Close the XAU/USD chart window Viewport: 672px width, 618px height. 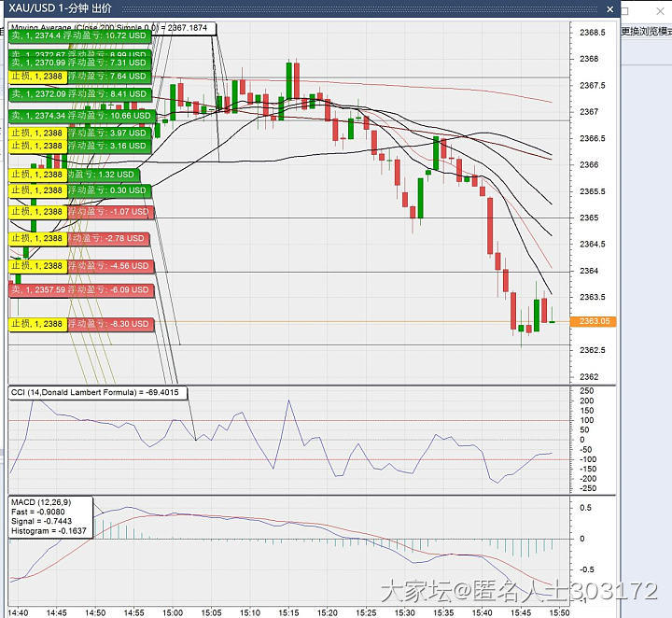point(609,8)
